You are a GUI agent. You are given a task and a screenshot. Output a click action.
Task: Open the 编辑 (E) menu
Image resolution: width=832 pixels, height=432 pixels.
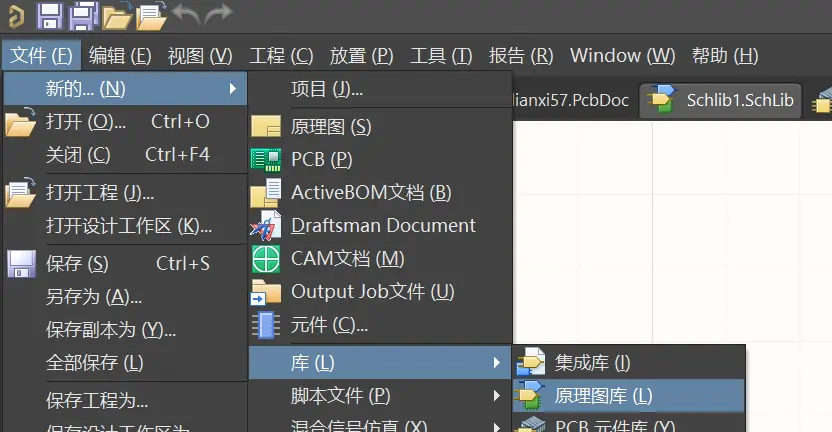(x=120, y=55)
